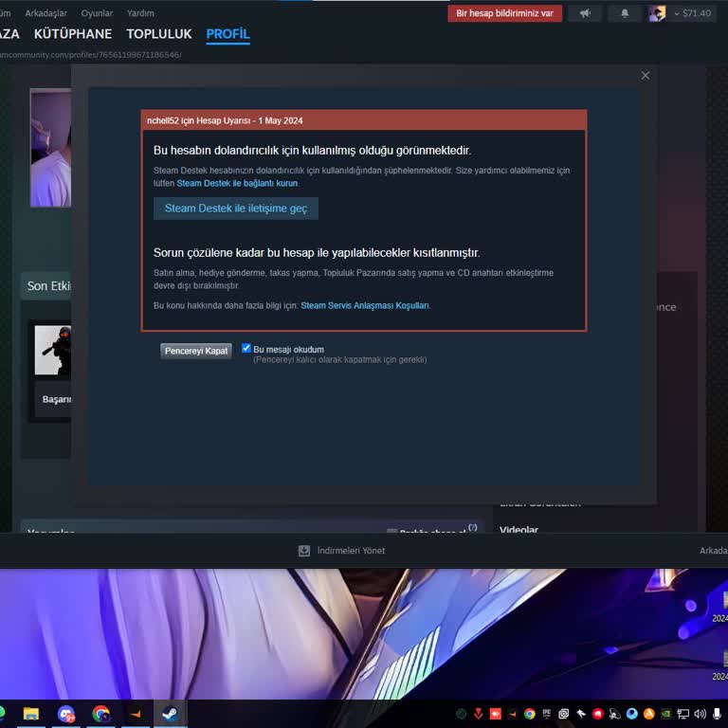Image resolution: width=728 pixels, height=728 pixels.
Task: Click the Steam icon on the taskbar
Action: [170, 714]
